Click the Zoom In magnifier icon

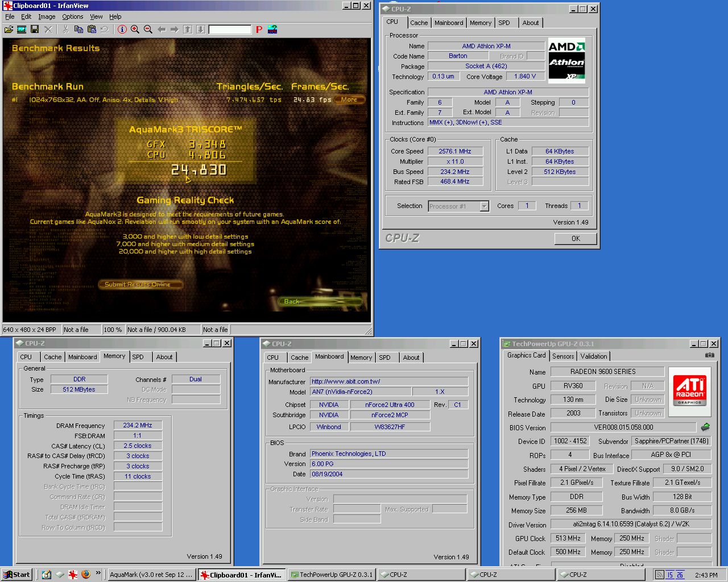tap(135, 30)
